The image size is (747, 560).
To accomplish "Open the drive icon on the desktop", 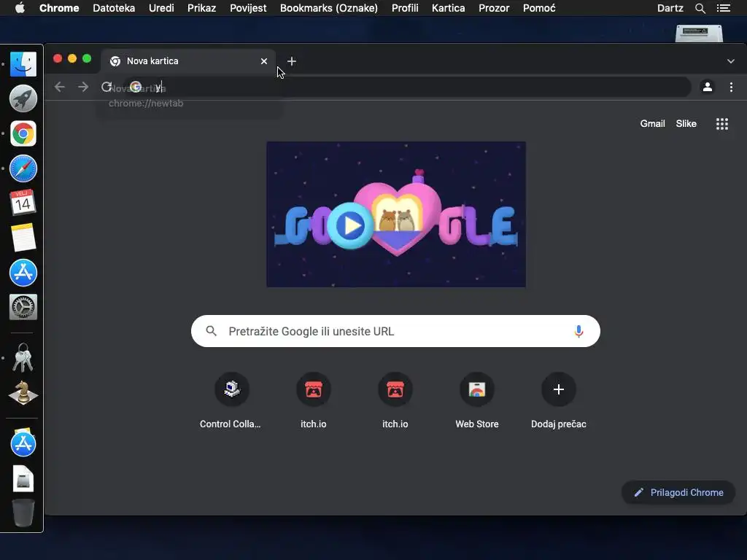I will point(699,34).
